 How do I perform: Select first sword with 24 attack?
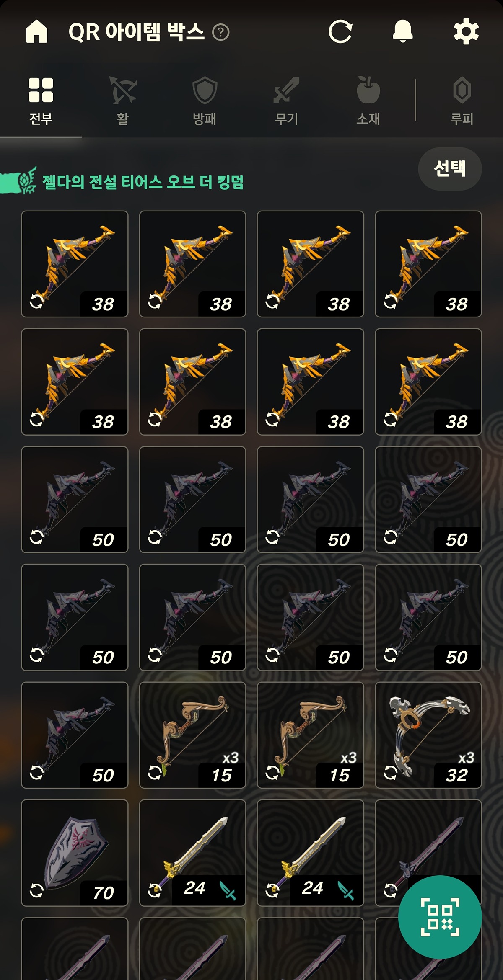pyautogui.click(x=192, y=853)
